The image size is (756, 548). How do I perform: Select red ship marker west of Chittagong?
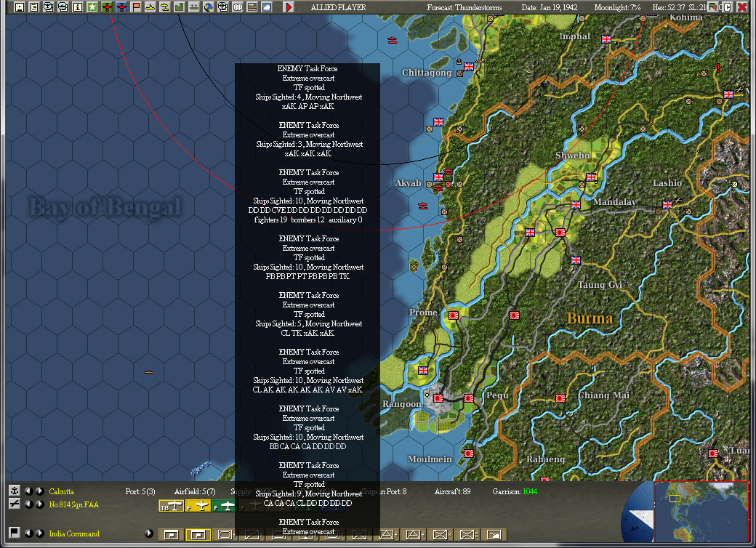tap(393, 41)
